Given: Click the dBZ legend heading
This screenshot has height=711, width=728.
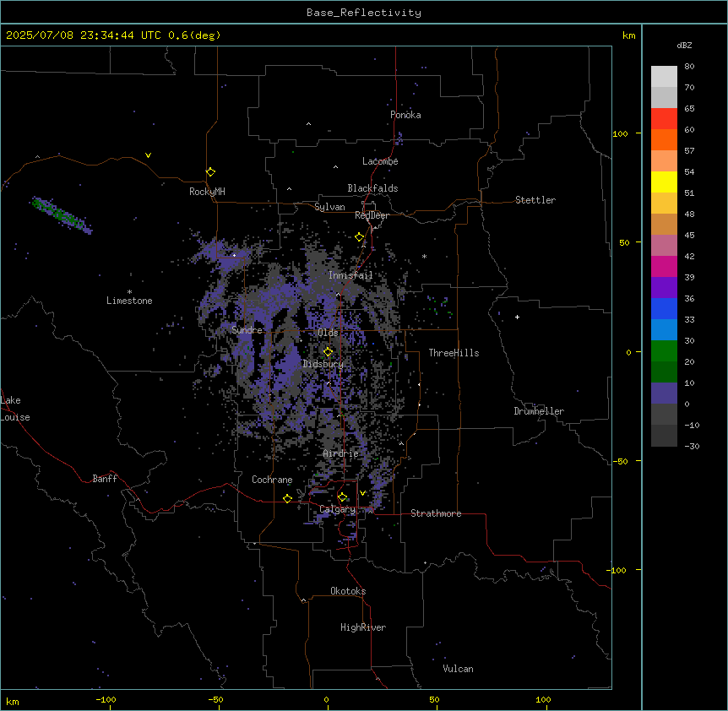Looking at the screenshot, I should click(x=684, y=46).
